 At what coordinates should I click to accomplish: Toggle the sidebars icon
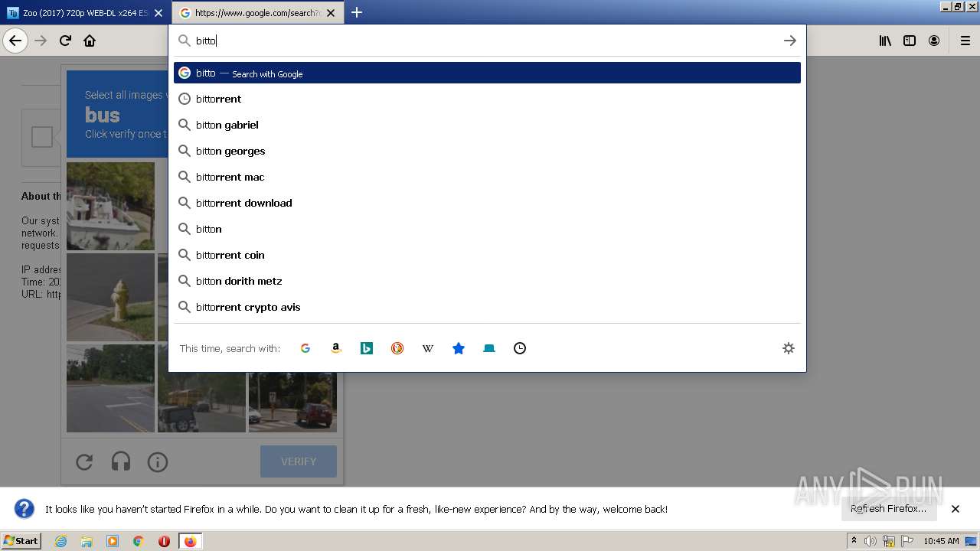(910, 41)
